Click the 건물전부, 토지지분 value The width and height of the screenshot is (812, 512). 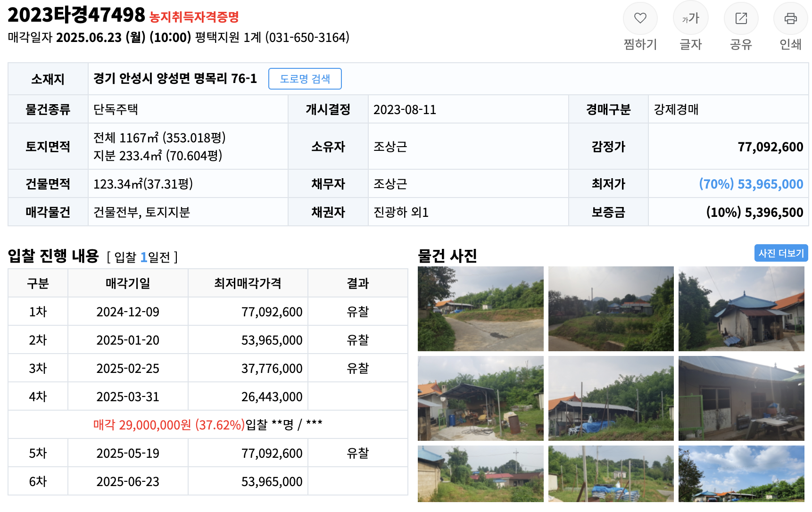(141, 212)
